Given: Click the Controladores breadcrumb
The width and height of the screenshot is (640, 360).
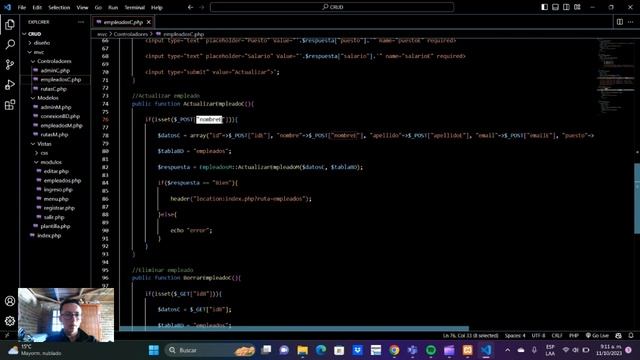Looking at the screenshot, I should pos(131,34).
